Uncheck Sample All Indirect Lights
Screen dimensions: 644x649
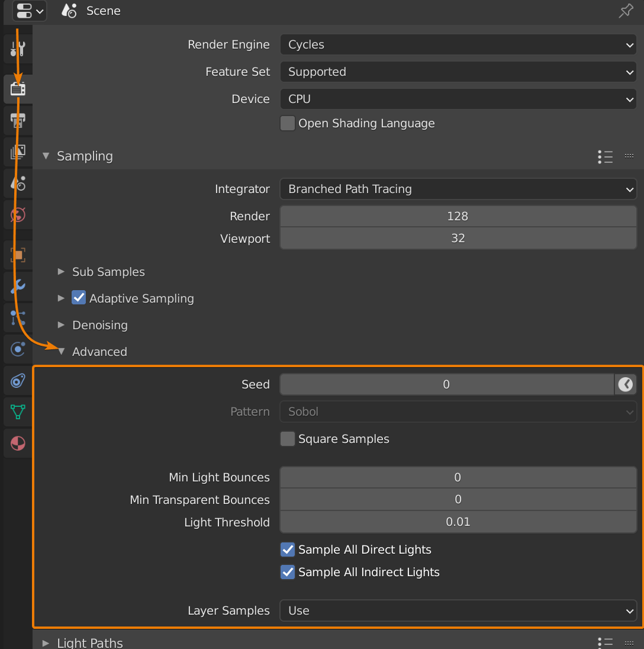287,572
